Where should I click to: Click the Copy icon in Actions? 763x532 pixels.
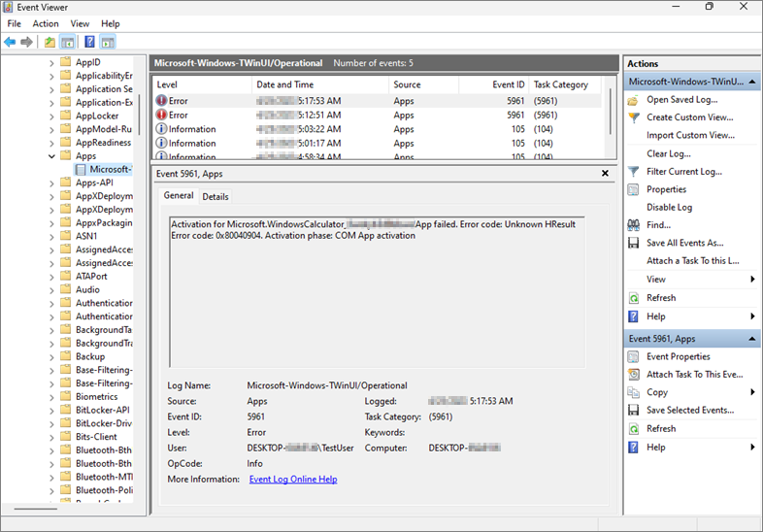point(633,392)
